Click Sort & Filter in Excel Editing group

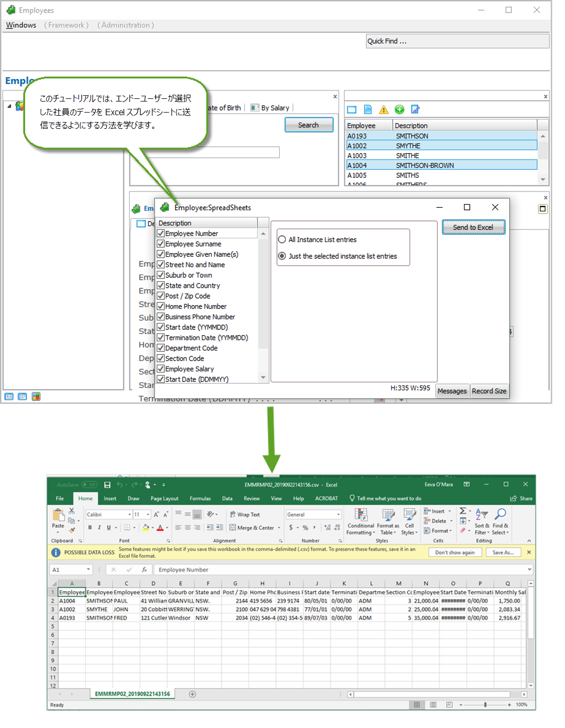[x=482, y=522]
